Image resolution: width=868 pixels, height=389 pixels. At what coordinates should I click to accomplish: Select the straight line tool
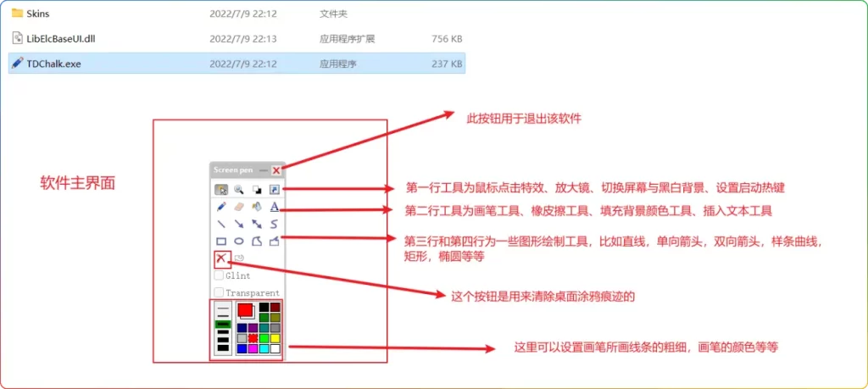[x=221, y=225]
